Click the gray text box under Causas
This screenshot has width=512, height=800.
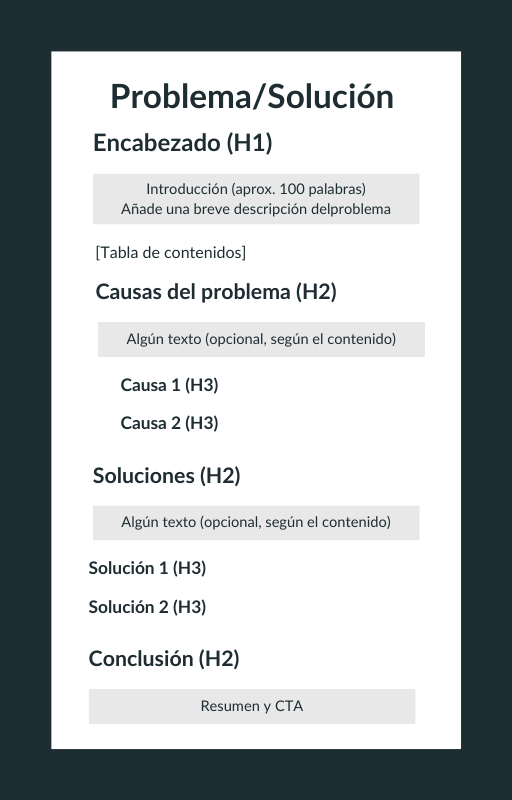click(261, 339)
